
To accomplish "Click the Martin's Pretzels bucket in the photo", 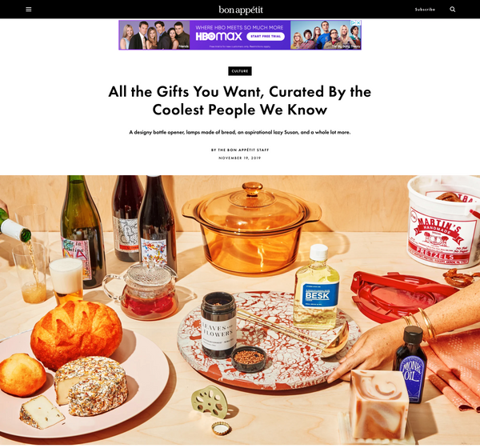I will pos(443,221).
